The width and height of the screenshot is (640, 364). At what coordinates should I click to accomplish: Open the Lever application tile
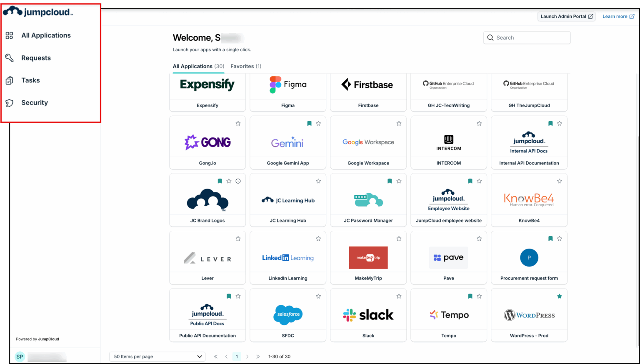point(207,258)
